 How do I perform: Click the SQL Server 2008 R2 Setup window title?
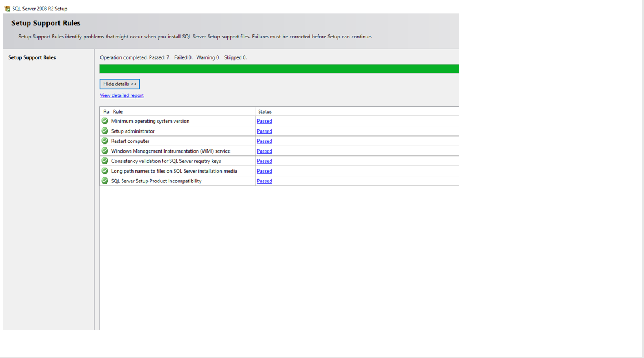pos(40,9)
